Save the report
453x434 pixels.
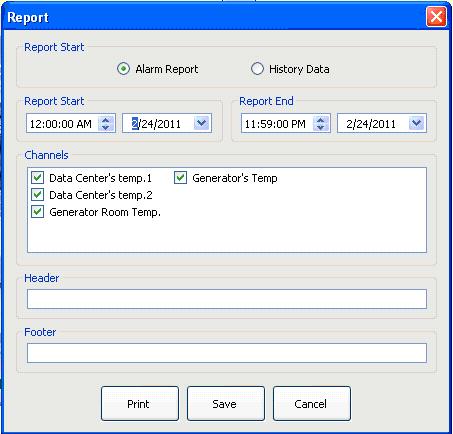[226, 404]
